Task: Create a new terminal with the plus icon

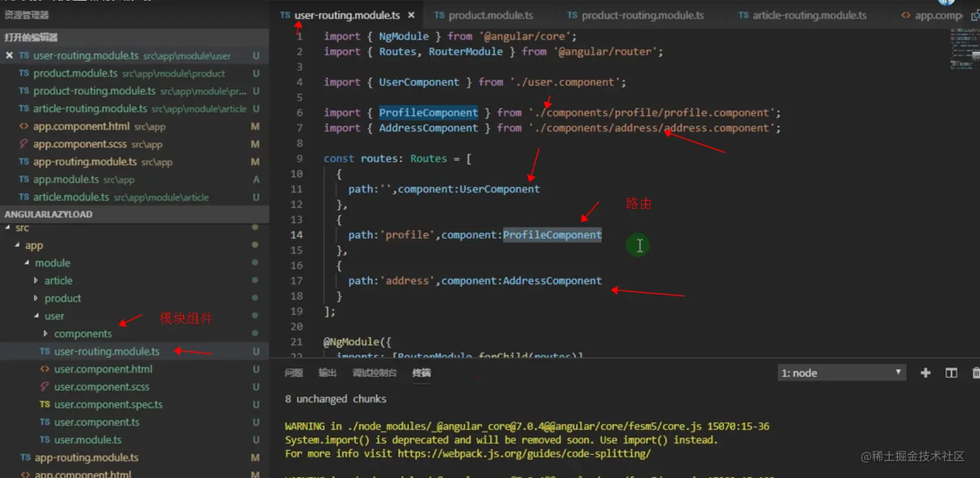Action: pos(926,373)
